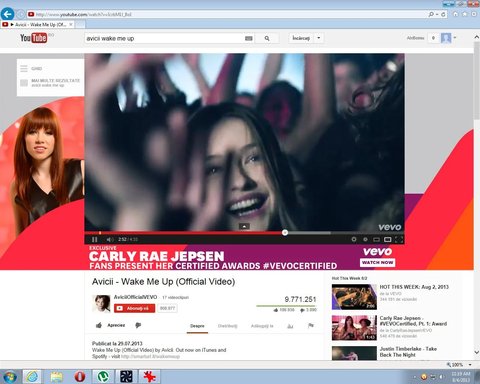Click the Publicat la 29.07.2013 text
480x384 pixels.
(117, 343)
